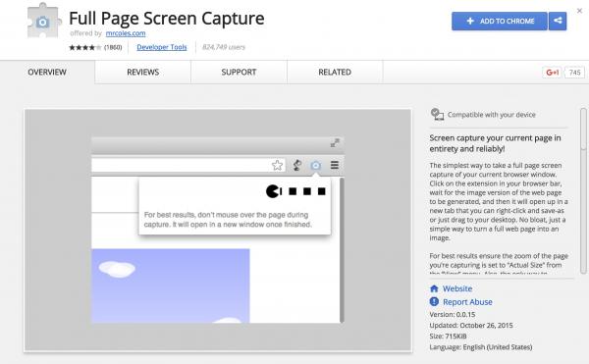This screenshot has height=364, width=589.
Task: Click Updated: October 26, 2015 text
Action: point(471,326)
